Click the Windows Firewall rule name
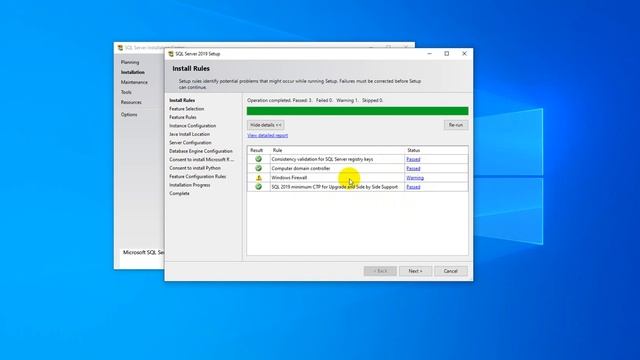This screenshot has width=640, height=360. click(289, 178)
